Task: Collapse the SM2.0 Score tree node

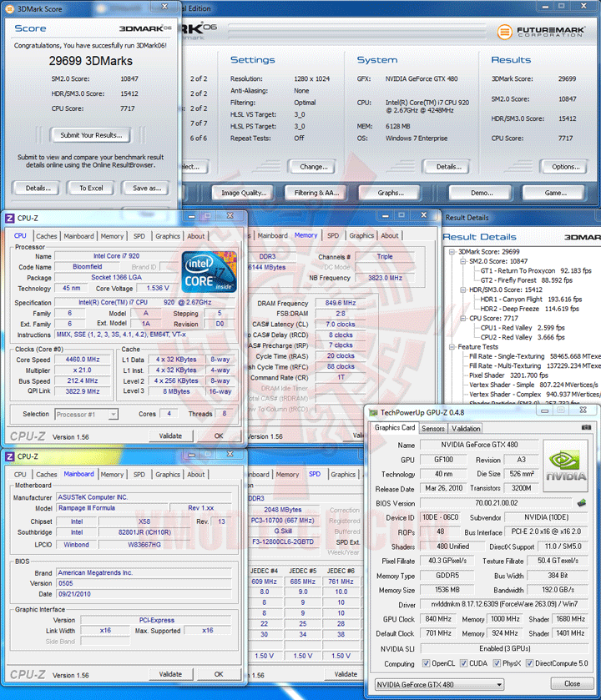Action: point(463,261)
